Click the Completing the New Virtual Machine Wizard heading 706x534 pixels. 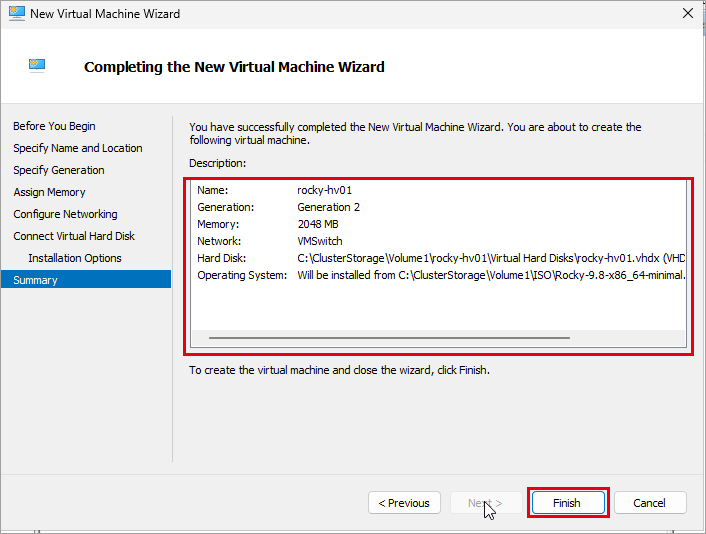pos(234,67)
